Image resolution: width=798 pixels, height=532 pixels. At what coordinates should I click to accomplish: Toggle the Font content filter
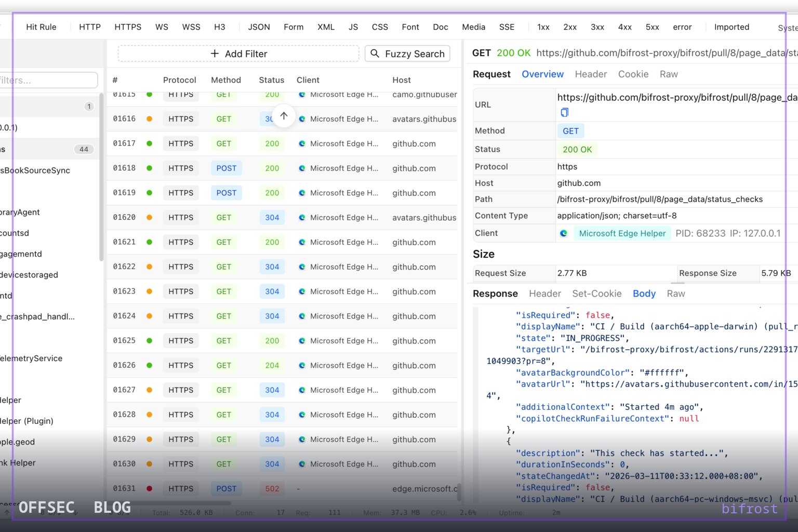pos(410,27)
